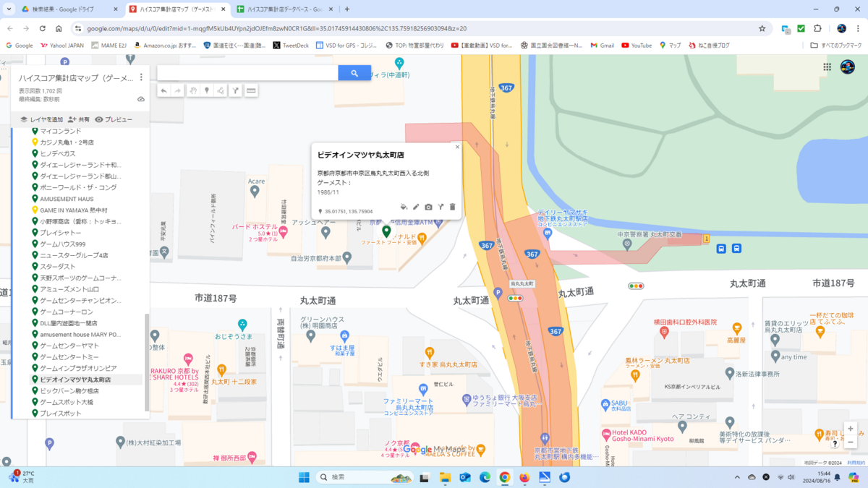Image resolution: width=868 pixels, height=488 pixels.
Task: Click the map title ハイスコア集計店マップ
Action: 76,78
